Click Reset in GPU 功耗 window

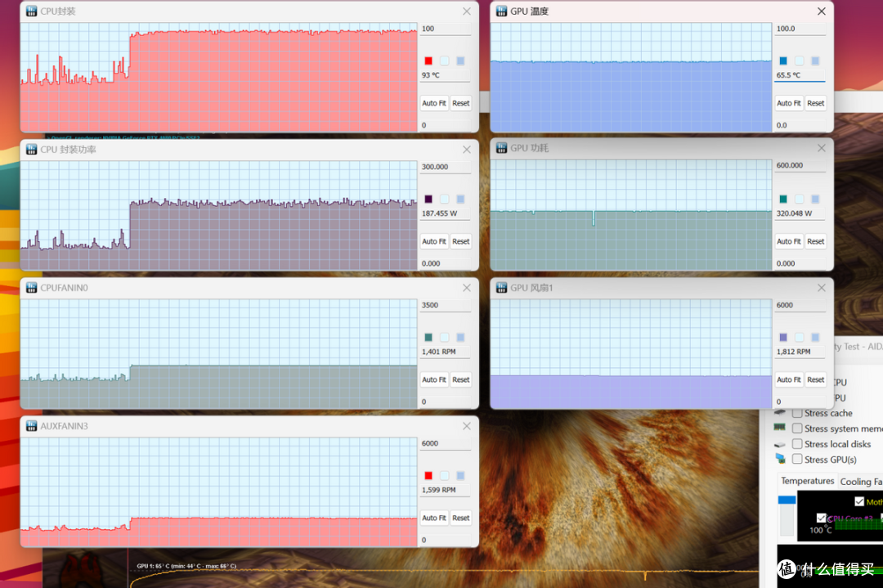click(815, 241)
